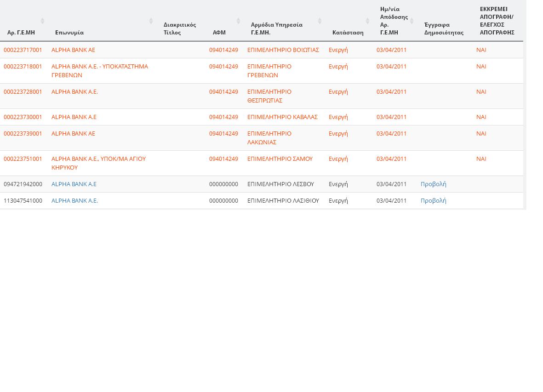Click Έγγραφα Δημοσιότητας column header
This screenshot has height=392, width=543.
pos(444,28)
